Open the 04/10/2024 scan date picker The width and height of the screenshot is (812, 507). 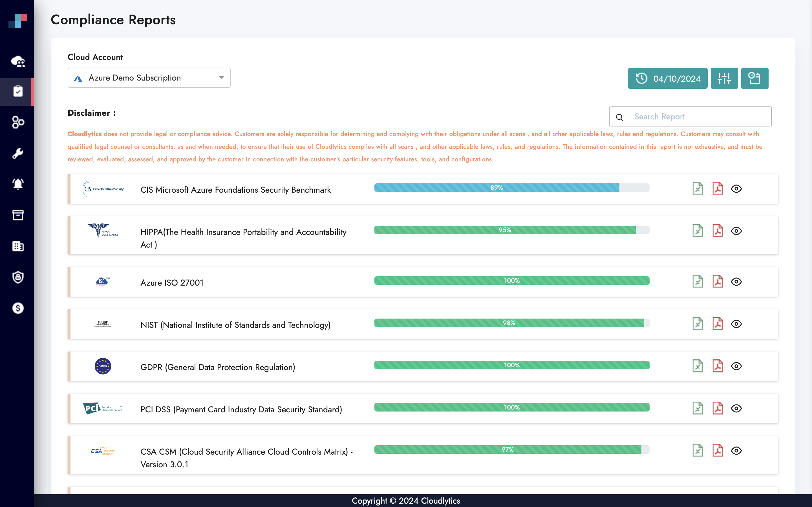click(x=667, y=78)
